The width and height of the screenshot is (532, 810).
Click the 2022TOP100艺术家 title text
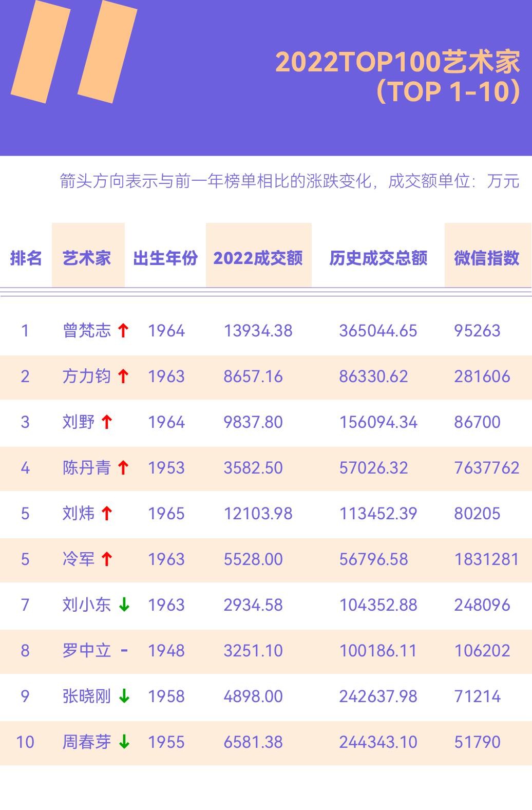pyautogui.click(x=397, y=63)
